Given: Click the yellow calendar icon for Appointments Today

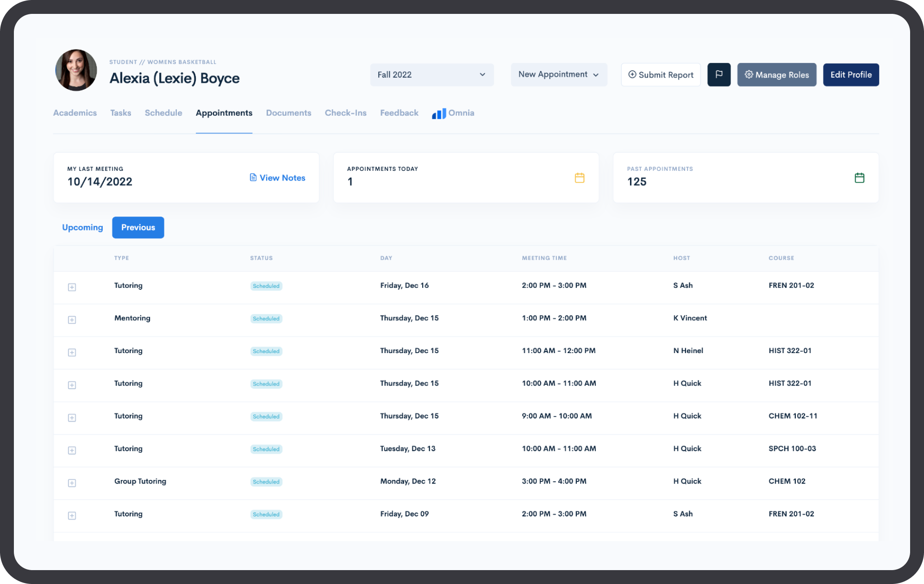Looking at the screenshot, I should coord(579,178).
